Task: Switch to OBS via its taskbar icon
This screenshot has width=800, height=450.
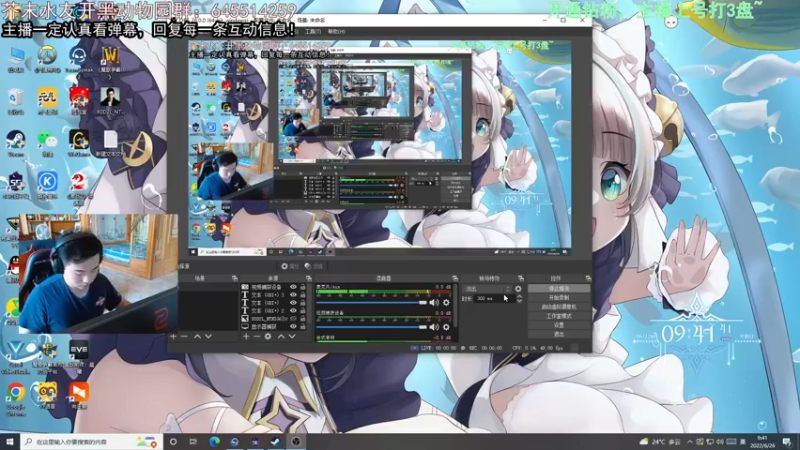Action: pyautogui.click(x=296, y=442)
